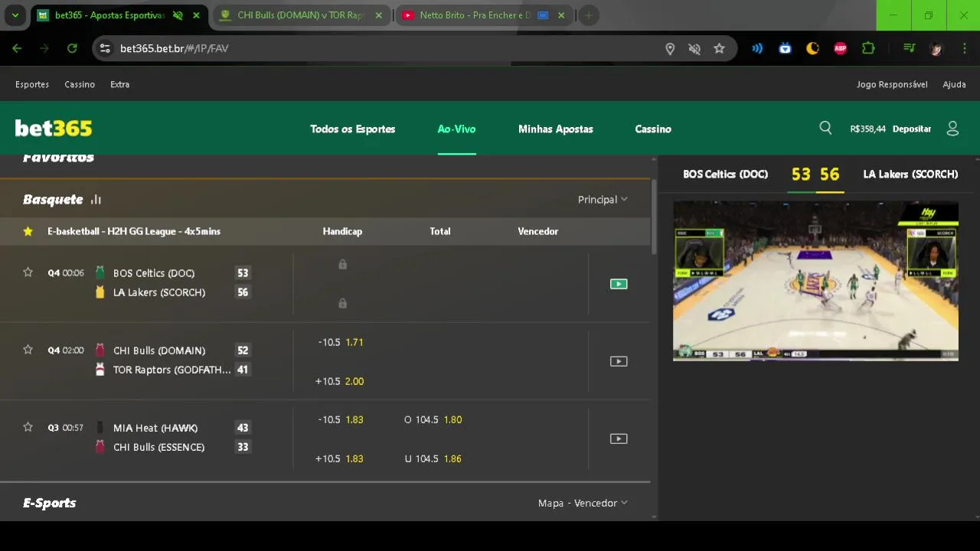980x551 pixels.
Task: Open the Principal market dropdown
Action: [x=603, y=200]
